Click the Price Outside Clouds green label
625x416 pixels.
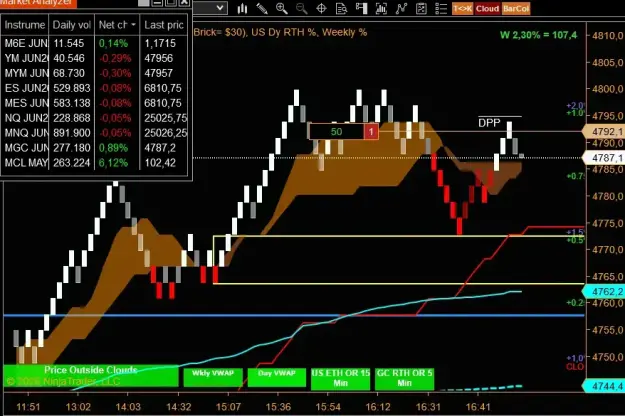click(91, 375)
